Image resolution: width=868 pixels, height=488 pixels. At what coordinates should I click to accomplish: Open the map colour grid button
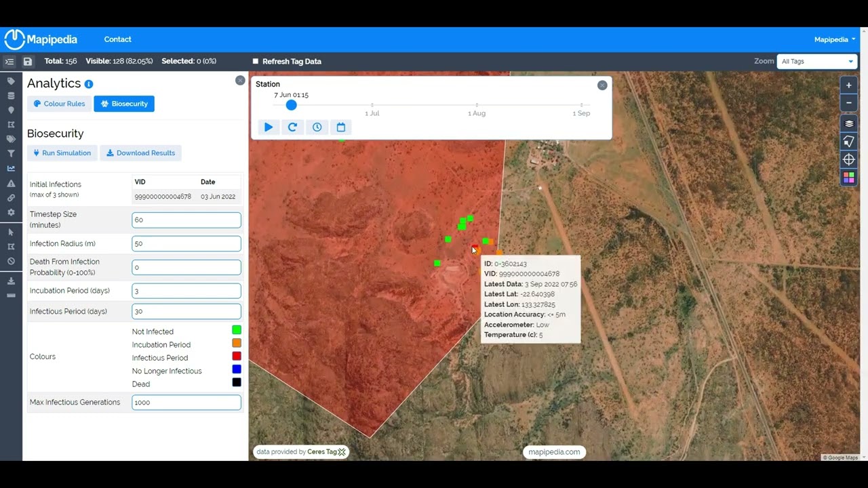848,178
